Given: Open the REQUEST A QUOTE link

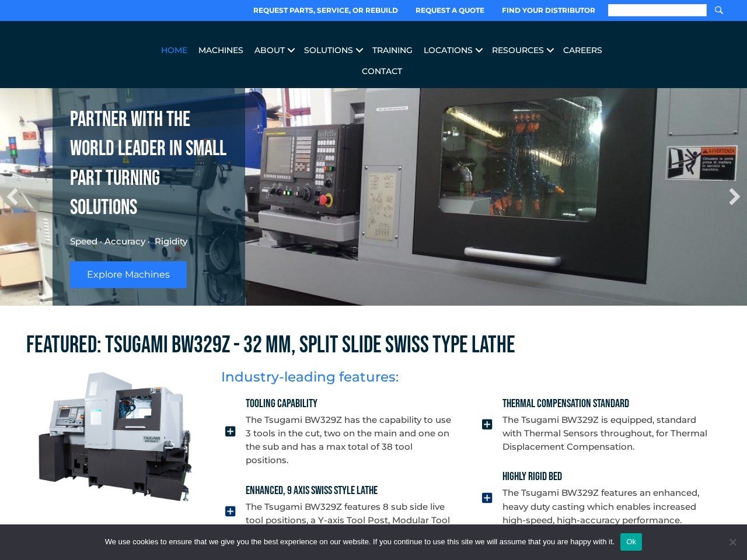Looking at the screenshot, I should click(x=449, y=10).
